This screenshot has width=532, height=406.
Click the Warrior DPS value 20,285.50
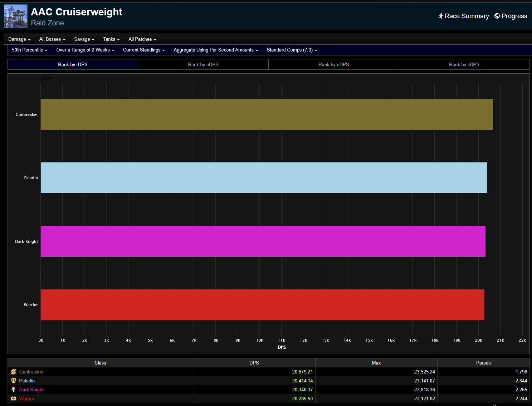(302, 399)
